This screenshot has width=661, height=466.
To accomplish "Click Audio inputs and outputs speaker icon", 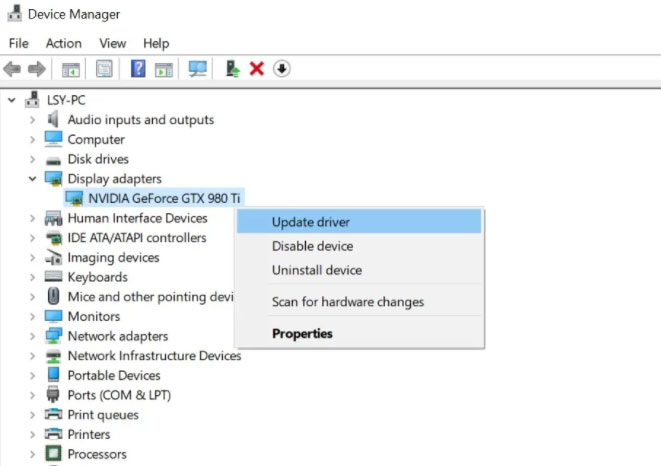I will point(53,119).
